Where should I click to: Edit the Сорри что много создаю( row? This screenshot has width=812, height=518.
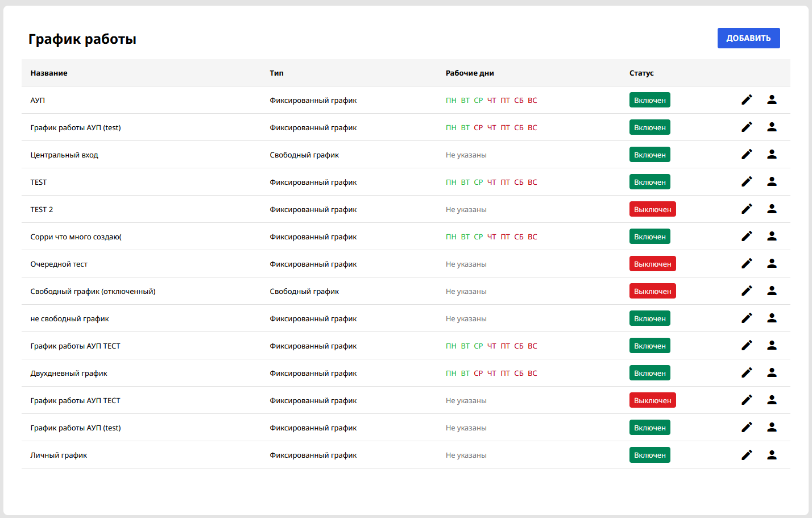[747, 237]
